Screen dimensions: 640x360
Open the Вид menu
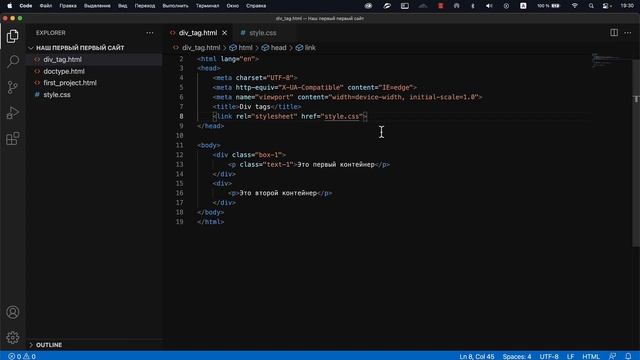click(x=122, y=6)
